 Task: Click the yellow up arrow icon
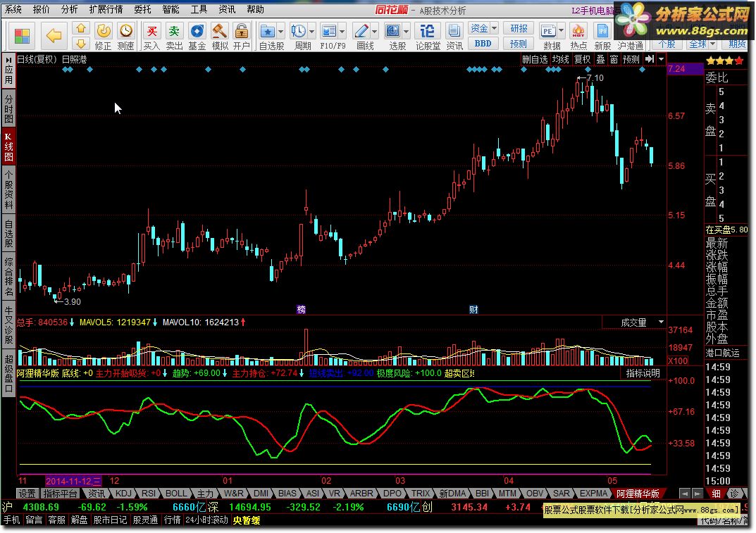click(x=81, y=28)
